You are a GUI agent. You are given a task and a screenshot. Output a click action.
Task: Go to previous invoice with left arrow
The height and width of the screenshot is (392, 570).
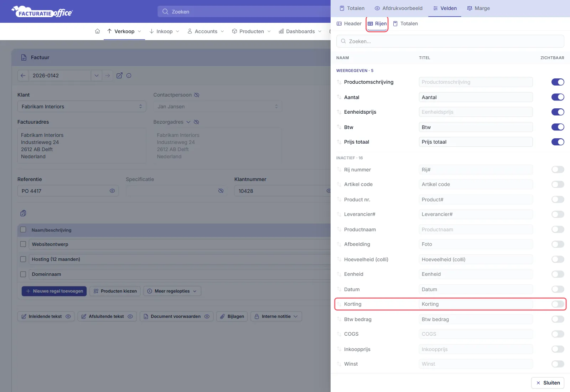[23, 76]
